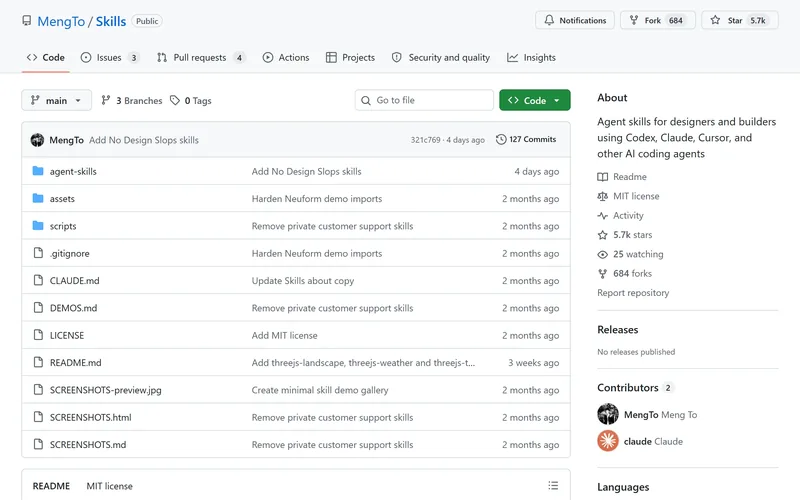Click fork icon beside 684 forks

pos(603,273)
